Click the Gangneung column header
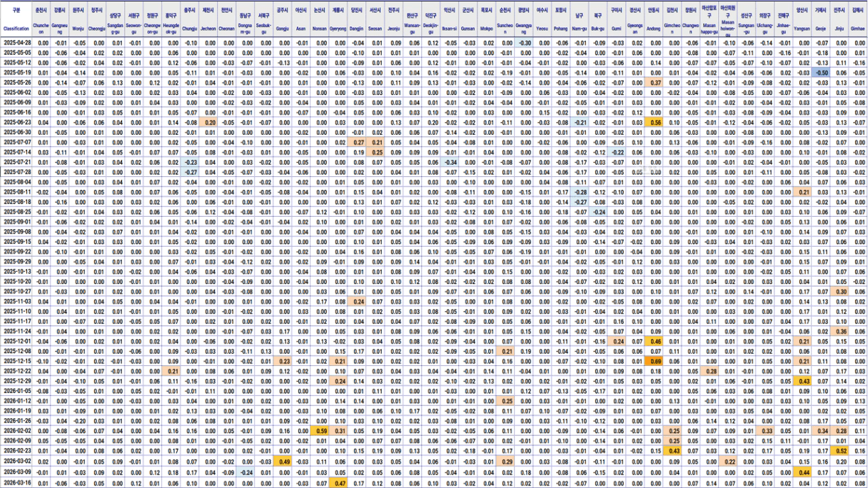 [61, 20]
